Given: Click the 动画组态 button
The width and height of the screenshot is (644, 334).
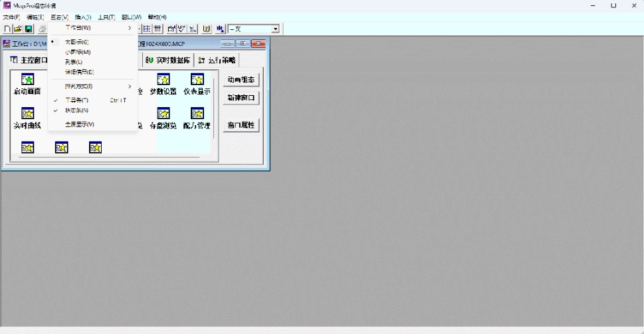Looking at the screenshot, I should (241, 80).
